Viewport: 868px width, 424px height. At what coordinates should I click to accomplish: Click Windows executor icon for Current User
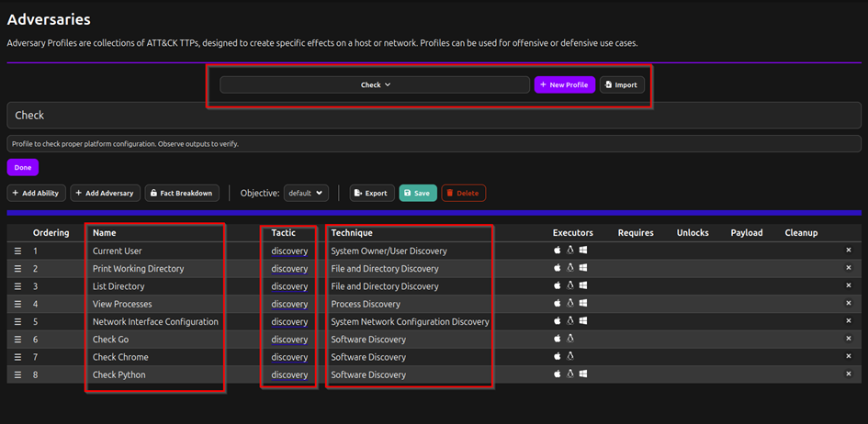(583, 251)
